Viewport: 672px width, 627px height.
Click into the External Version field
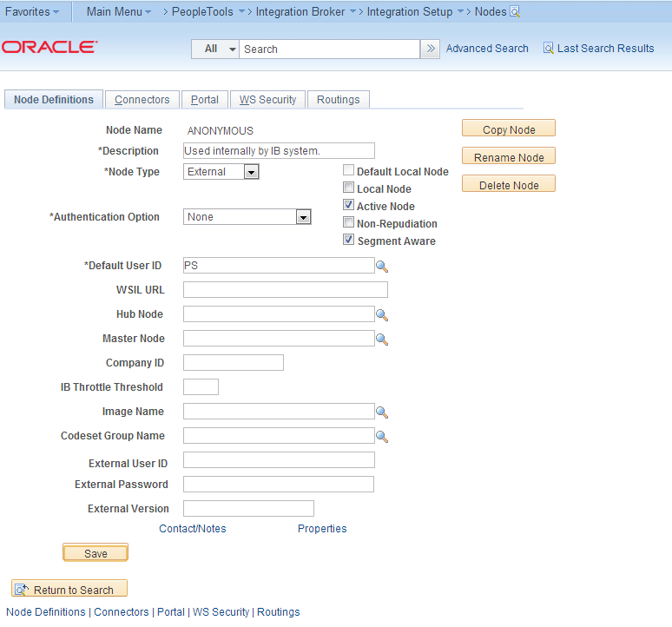248,508
